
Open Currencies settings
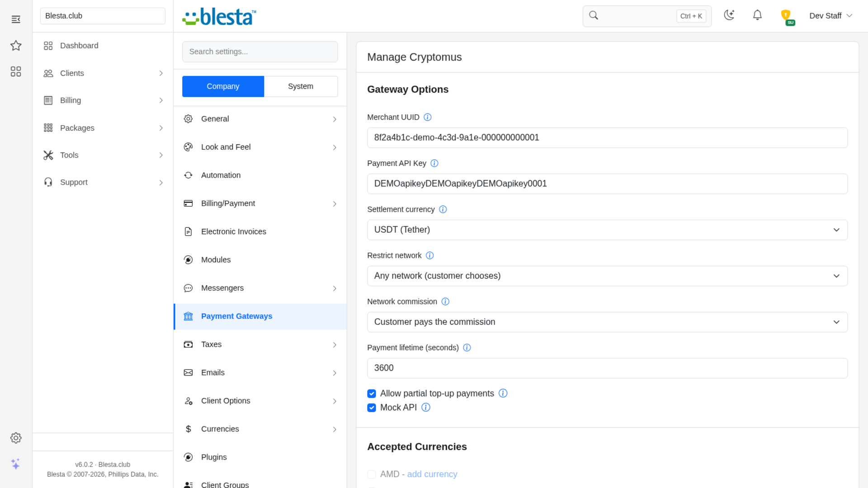click(260, 429)
